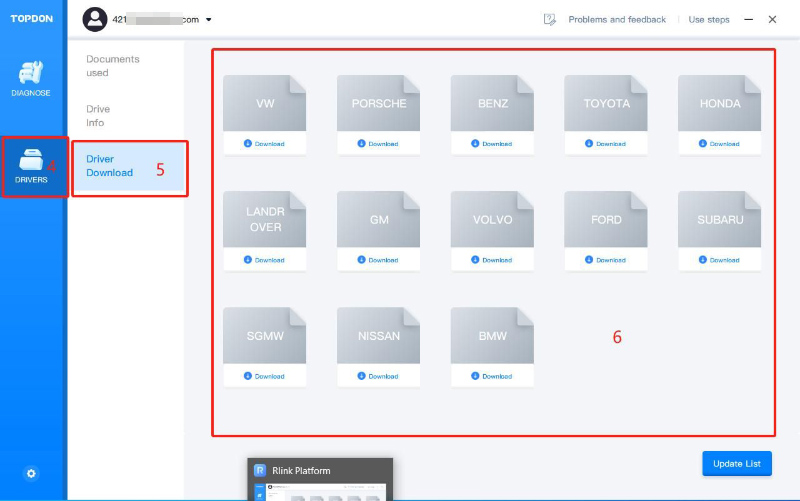Download the HONDA driver
The image size is (800, 501).
point(720,144)
